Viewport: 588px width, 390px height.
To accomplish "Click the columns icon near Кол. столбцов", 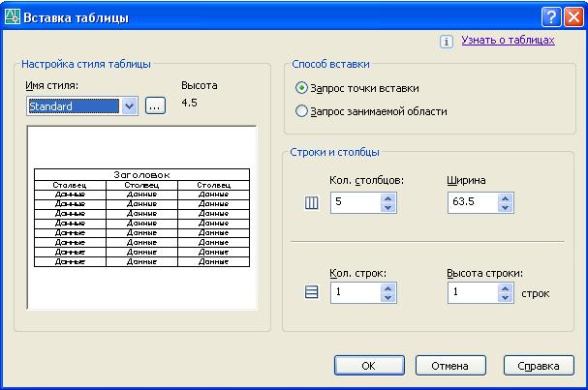I will click(311, 203).
